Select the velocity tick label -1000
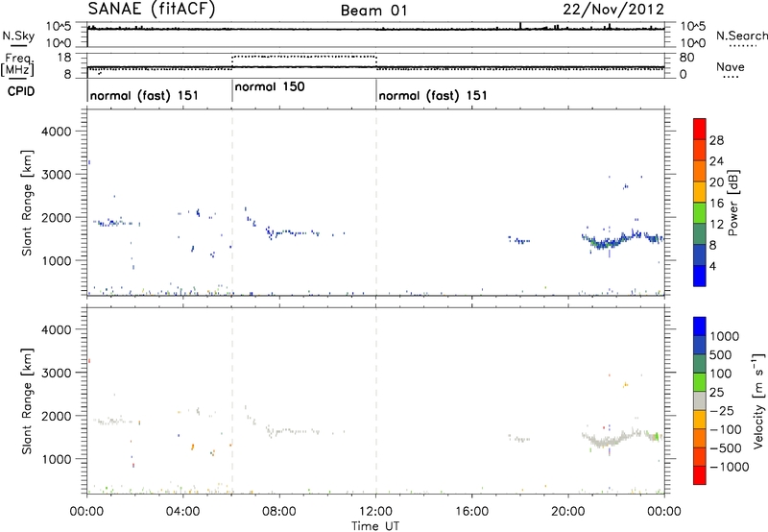 point(730,467)
